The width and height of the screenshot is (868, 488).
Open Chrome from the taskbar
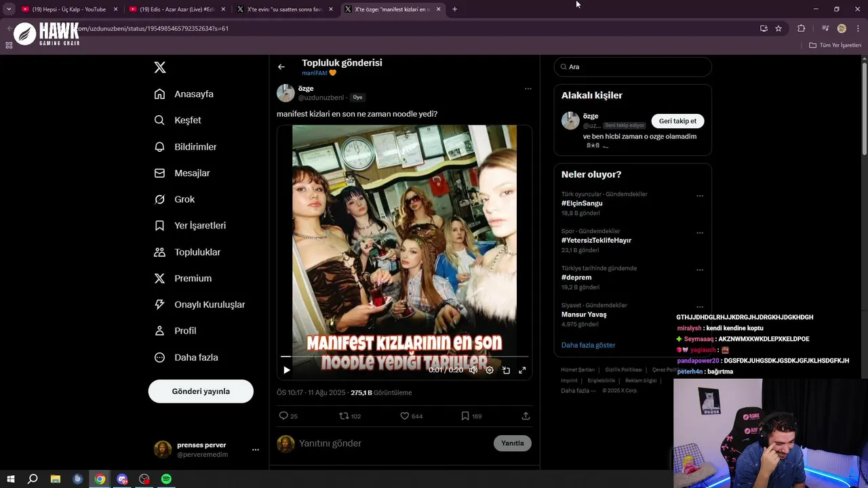(x=100, y=479)
